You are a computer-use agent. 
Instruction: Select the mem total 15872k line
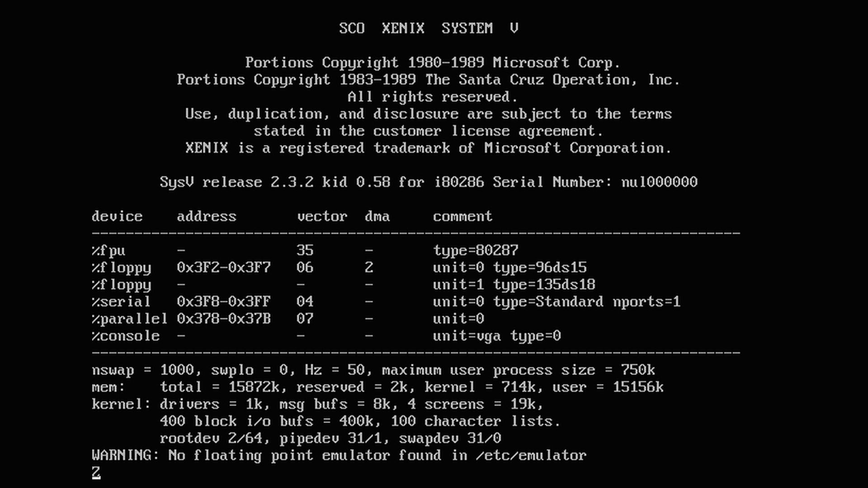coord(377,387)
